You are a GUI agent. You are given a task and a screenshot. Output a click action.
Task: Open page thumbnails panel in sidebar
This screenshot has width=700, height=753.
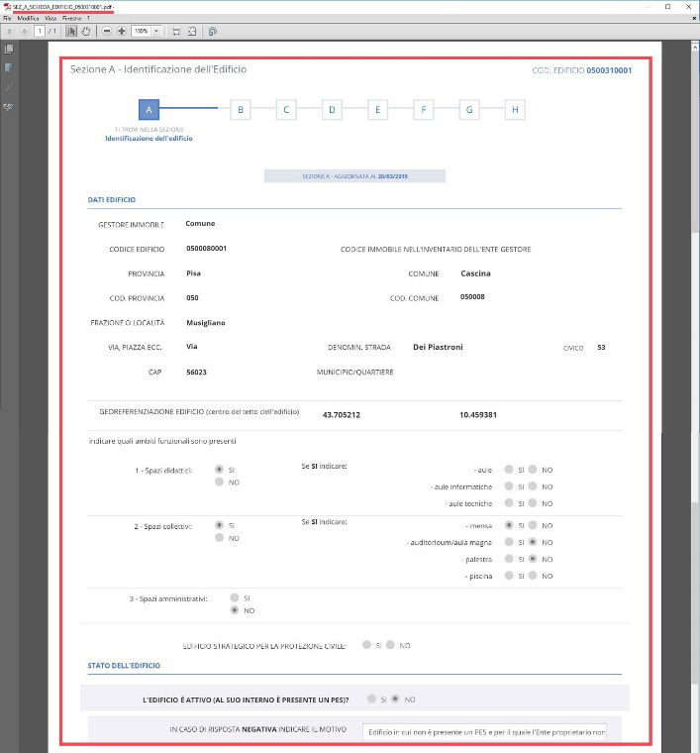[9, 49]
